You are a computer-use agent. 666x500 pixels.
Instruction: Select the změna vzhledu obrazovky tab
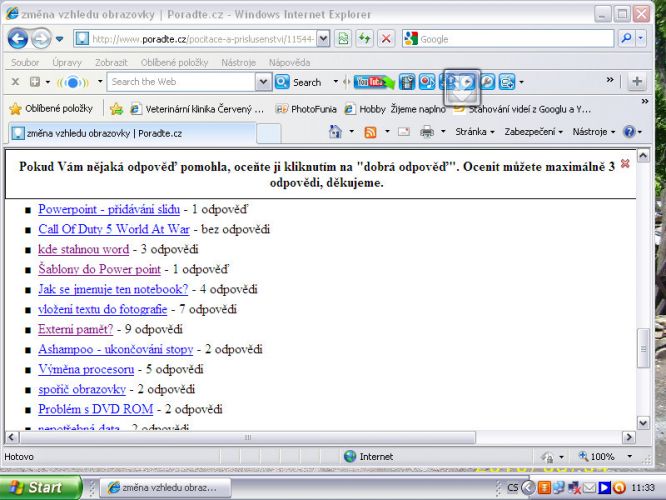click(x=133, y=133)
